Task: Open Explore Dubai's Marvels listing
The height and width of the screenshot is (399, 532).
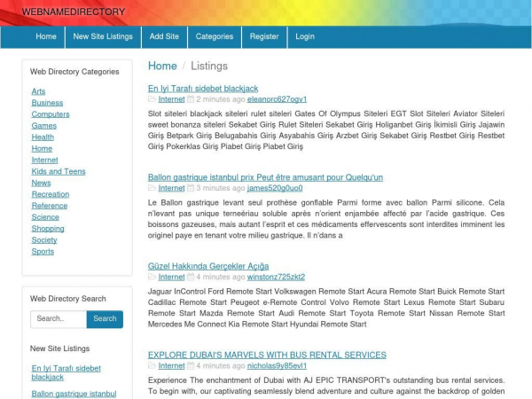Action: tap(267, 356)
